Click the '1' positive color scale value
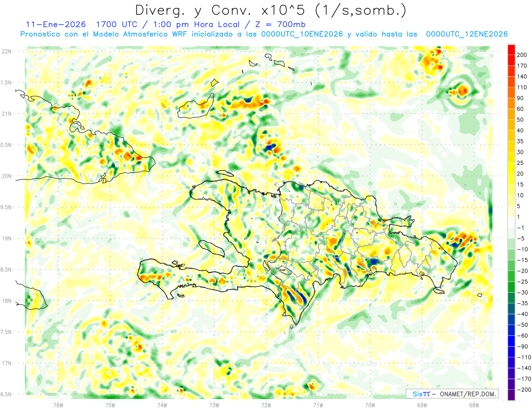Screen dimensions: 532x411 (519, 217)
